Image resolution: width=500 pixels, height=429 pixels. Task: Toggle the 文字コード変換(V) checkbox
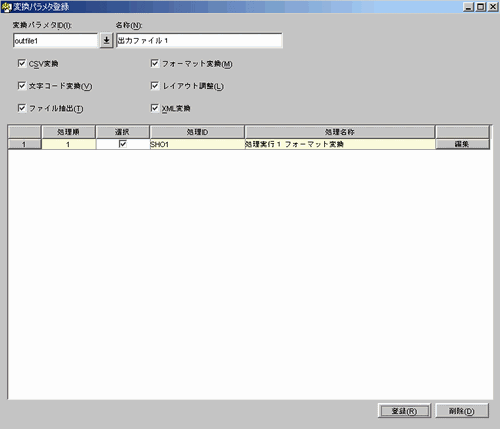click(x=22, y=86)
